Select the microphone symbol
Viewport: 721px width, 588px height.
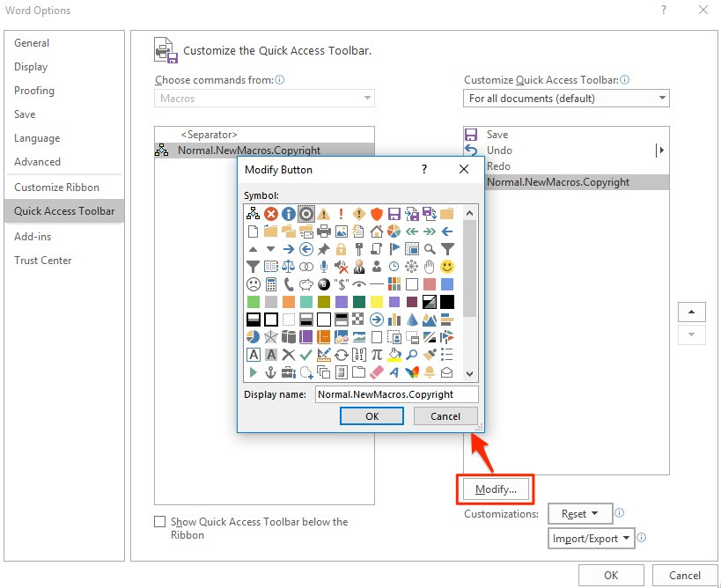click(x=324, y=266)
